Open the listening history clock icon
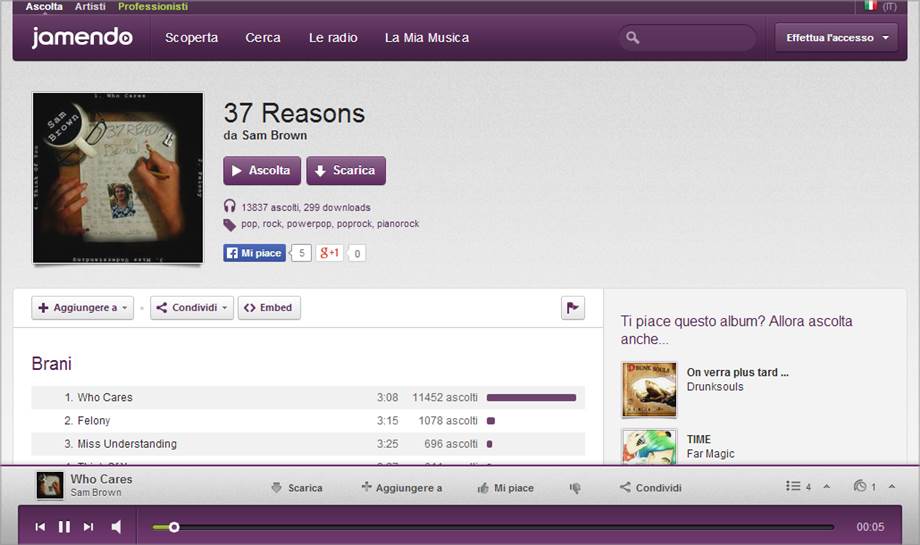The height and width of the screenshot is (545, 920). pos(860,486)
